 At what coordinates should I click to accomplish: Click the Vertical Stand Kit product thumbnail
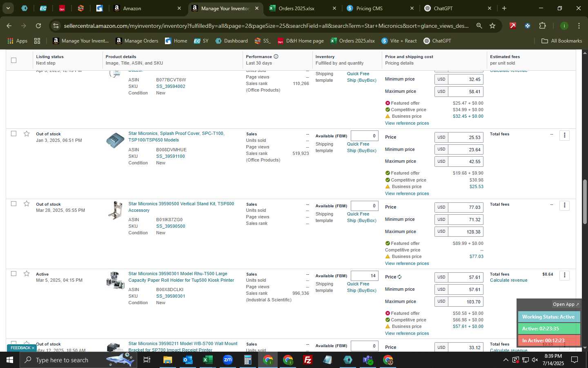(116, 210)
